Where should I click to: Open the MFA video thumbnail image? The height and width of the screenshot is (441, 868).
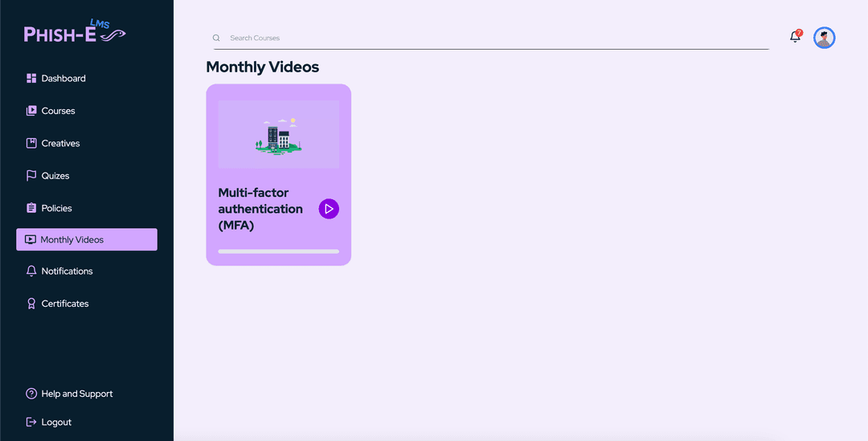click(x=278, y=134)
